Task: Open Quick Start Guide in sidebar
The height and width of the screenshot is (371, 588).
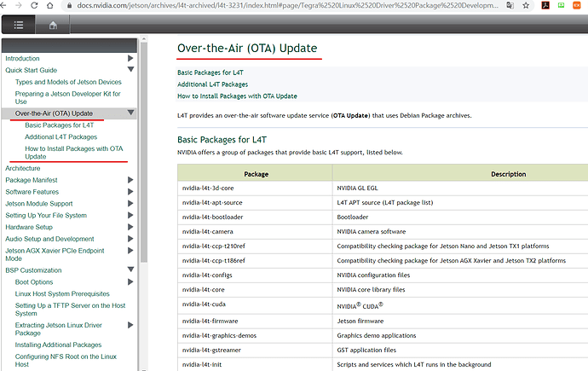Action: (x=32, y=70)
